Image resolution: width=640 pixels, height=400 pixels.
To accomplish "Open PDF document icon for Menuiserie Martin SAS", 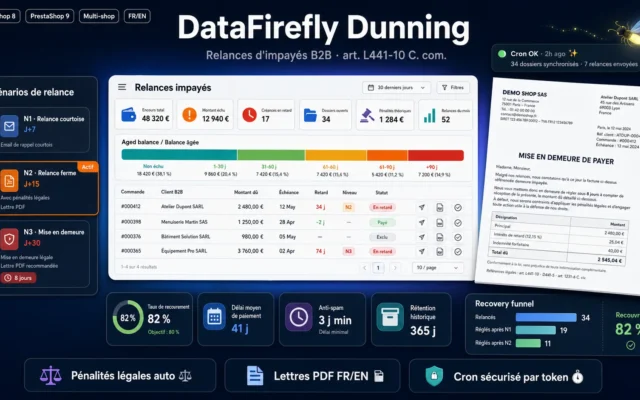I will tap(440, 222).
